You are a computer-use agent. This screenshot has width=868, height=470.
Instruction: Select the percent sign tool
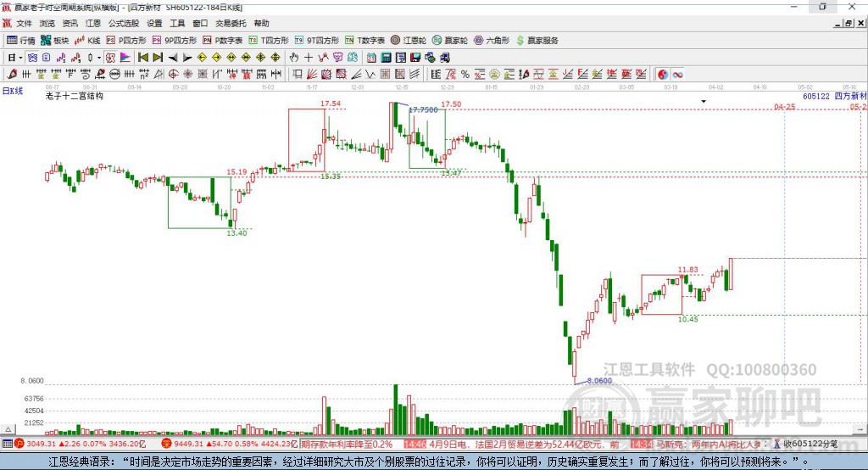click(465, 75)
